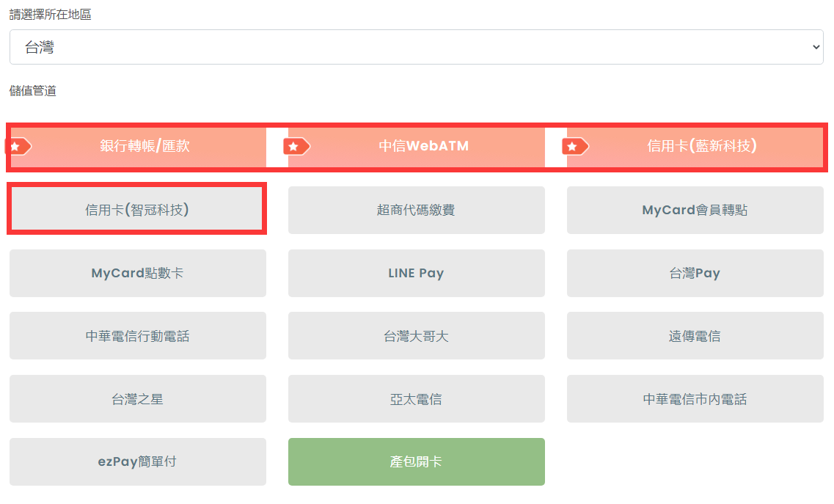834x504 pixels.
Task: Select 台灣之星 billing option
Action: [x=138, y=398]
